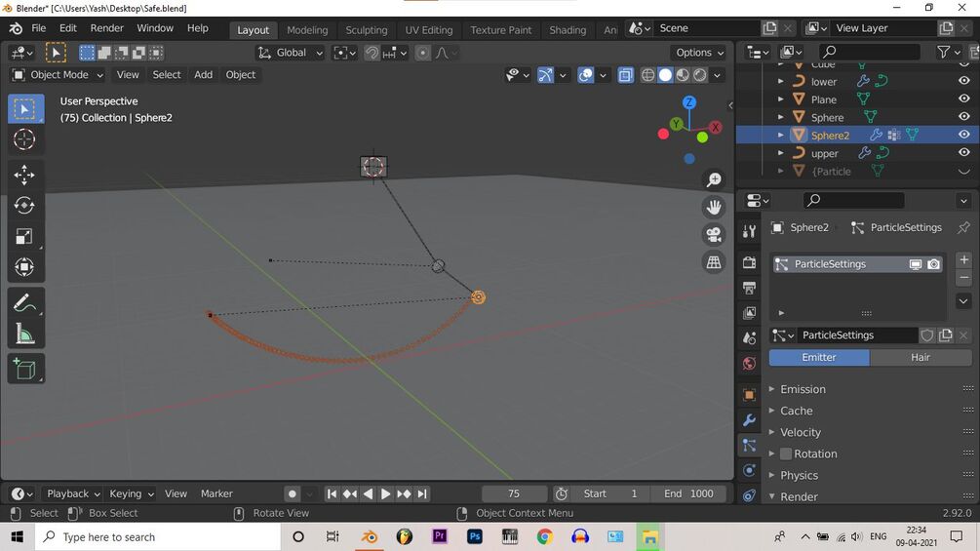Open Physics properties tab
The width and height of the screenshot is (980, 551).
pos(749,470)
